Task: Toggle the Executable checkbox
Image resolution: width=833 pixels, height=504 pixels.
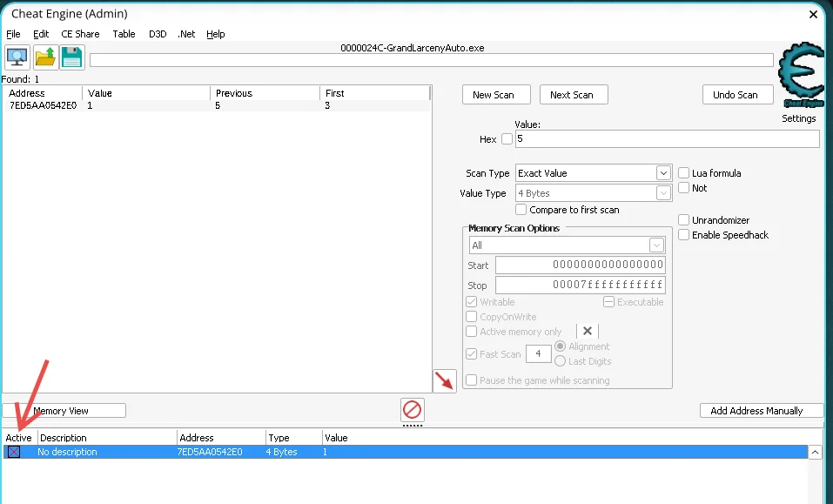Action: pyautogui.click(x=608, y=302)
